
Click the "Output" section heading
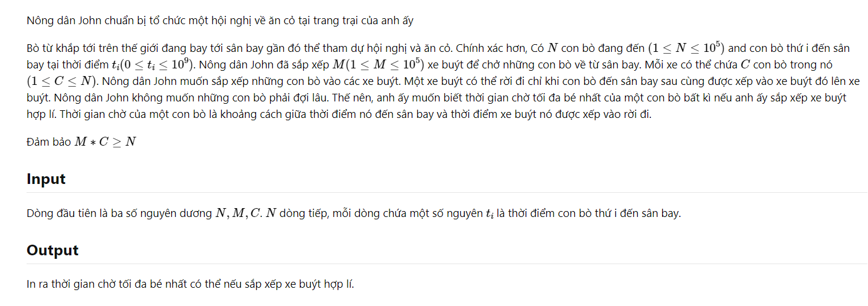tap(53, 251)
